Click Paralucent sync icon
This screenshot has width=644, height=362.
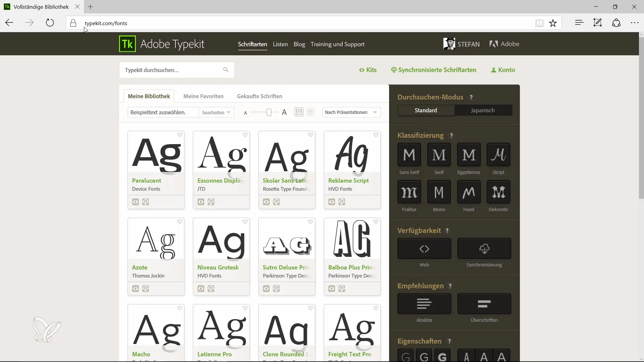[146, 202]
